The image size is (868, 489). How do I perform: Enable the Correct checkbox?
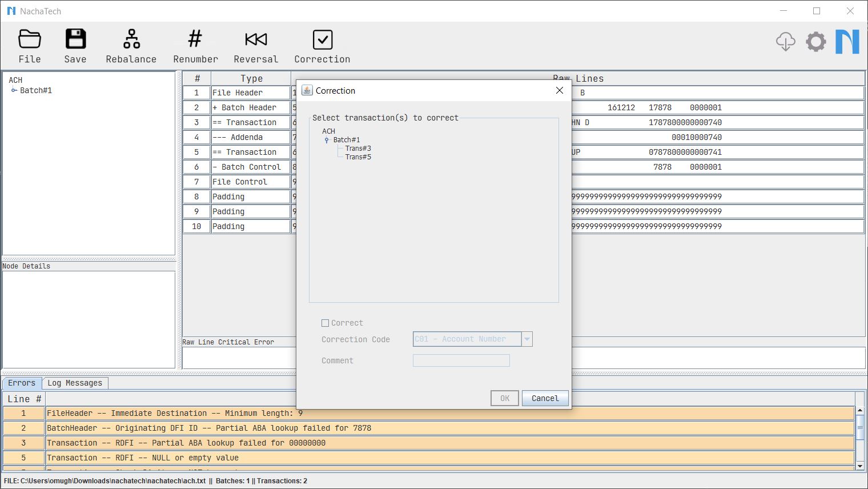tap(325, 323)
